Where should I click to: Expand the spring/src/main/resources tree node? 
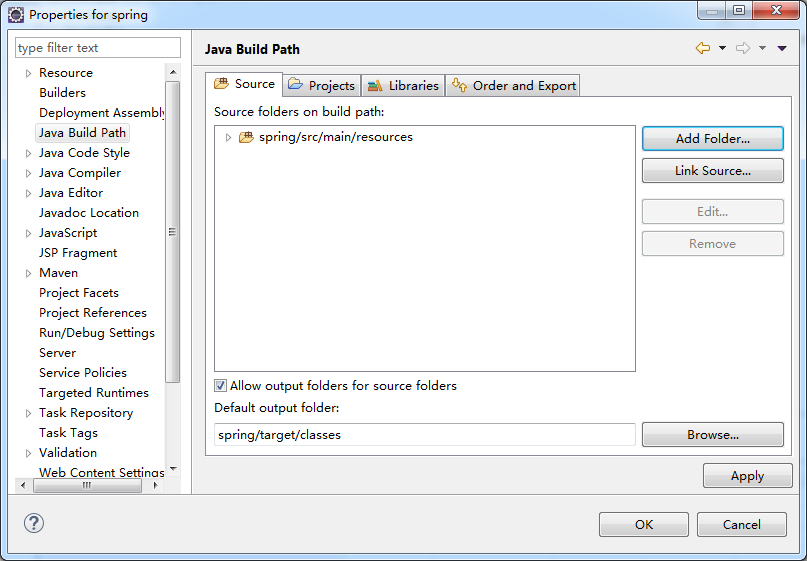(x=228, y=137)
